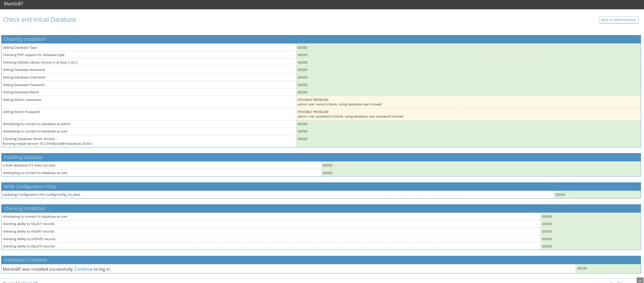Screen dimensions: 644x283
Task: Click 'admin user password is blank' warning text
Action: pyautogui.click(x=350, y=116)
